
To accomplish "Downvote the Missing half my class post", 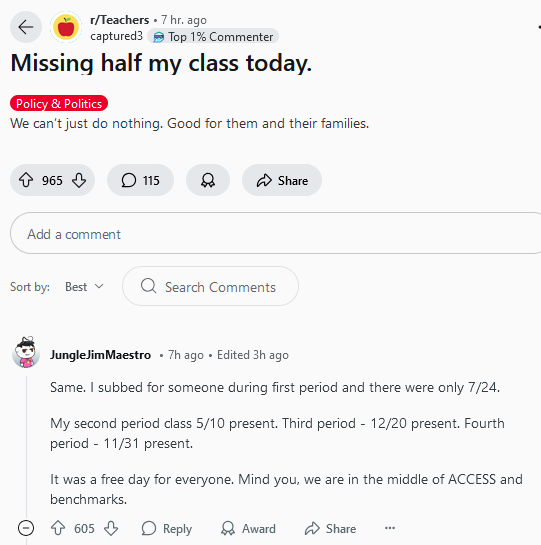I will [79, 180].
